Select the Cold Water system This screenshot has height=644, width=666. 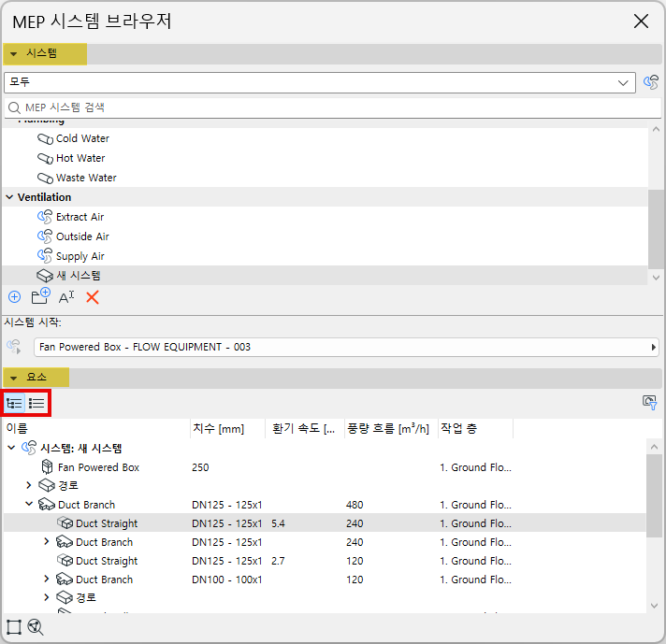point(325,139)
